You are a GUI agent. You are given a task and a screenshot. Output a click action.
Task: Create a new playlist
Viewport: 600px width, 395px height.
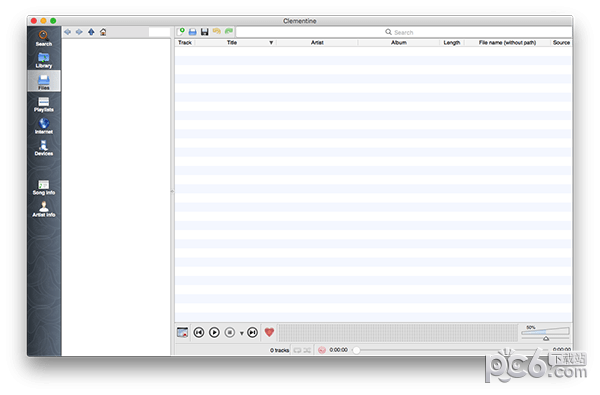click(181, 31)
